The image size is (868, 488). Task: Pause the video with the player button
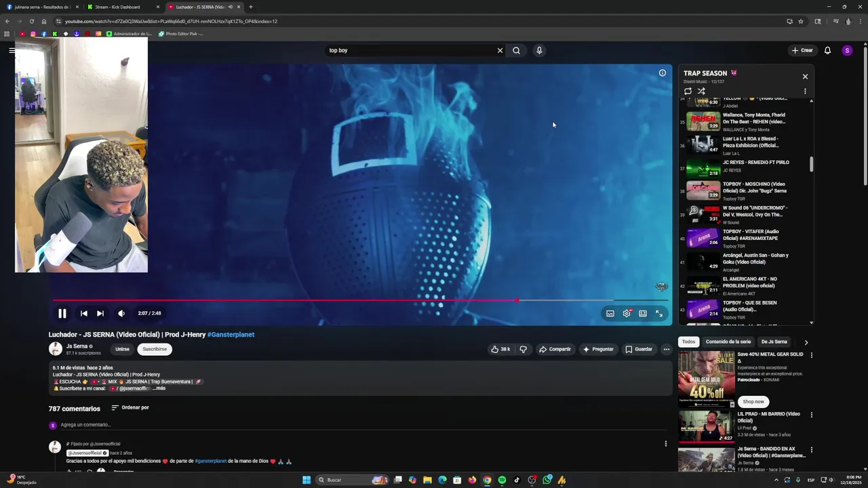[62, 313]
